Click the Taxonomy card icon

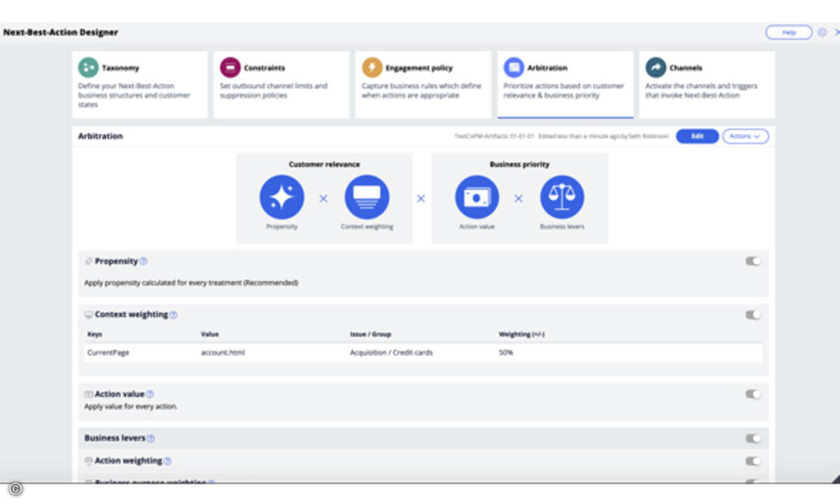(88, 67)
